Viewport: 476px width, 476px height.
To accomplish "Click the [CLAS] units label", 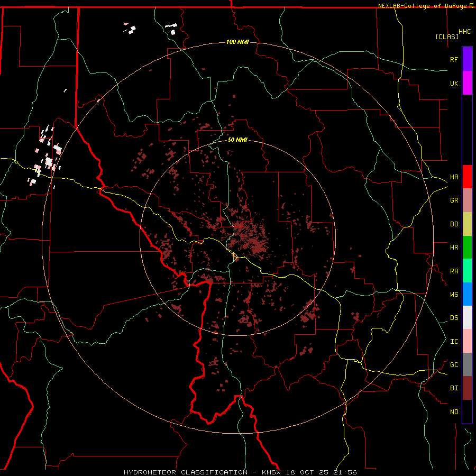I will point(447,36).
